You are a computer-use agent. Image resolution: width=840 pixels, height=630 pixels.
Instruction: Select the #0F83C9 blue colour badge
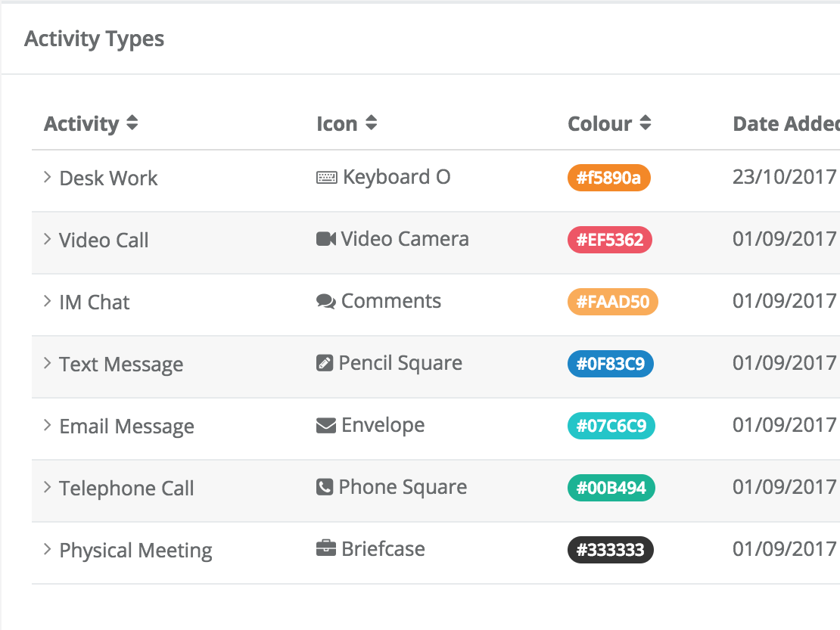point(610,364)
